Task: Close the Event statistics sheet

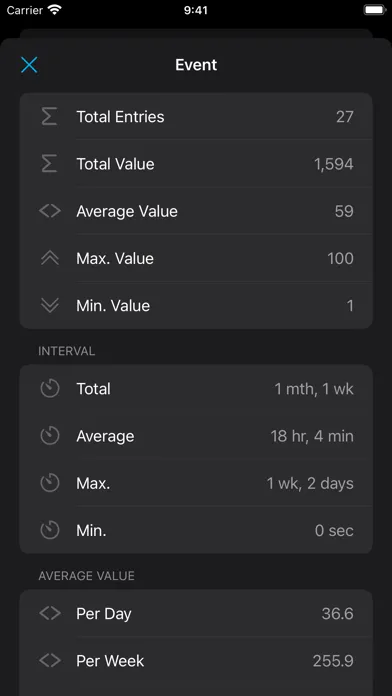Action: coord(29,65)
